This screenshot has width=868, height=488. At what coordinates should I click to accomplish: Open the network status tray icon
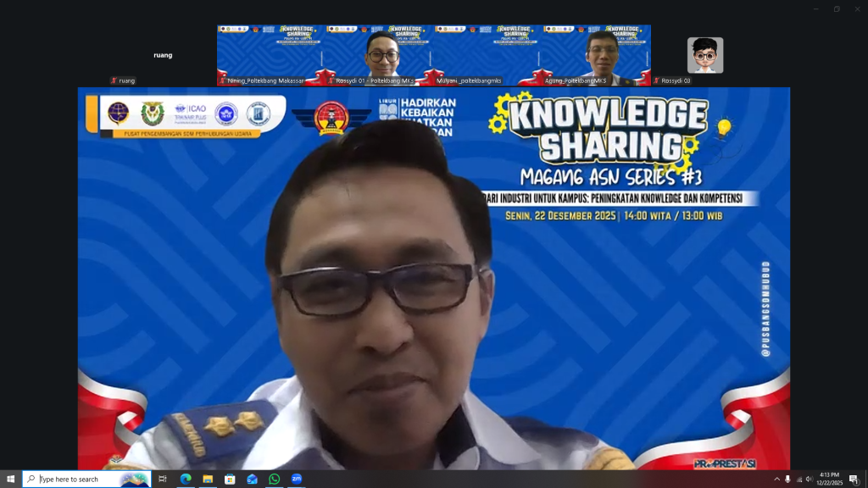(798, 479)
